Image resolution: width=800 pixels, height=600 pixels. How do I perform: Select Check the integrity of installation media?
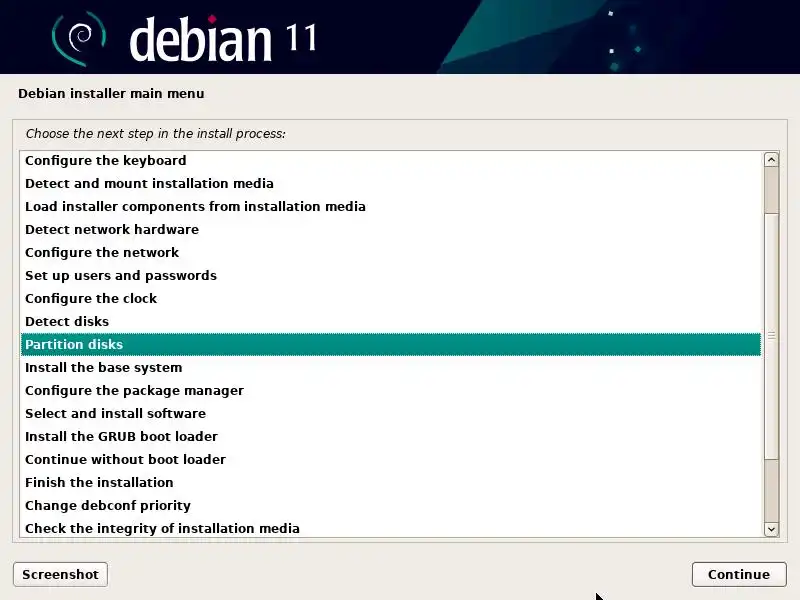(x=391, y=528)
